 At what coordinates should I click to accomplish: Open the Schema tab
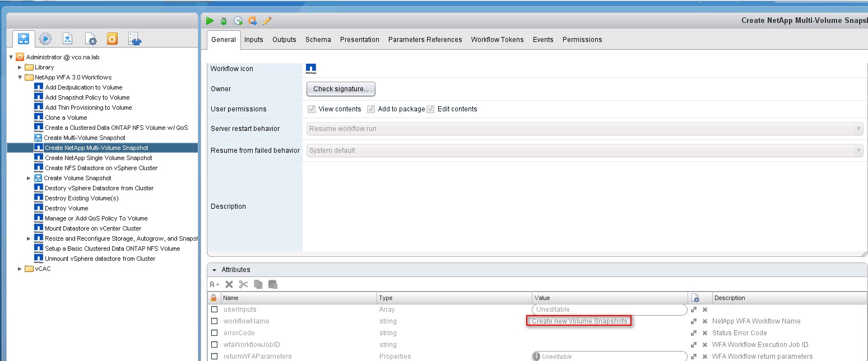click(318, 40)
